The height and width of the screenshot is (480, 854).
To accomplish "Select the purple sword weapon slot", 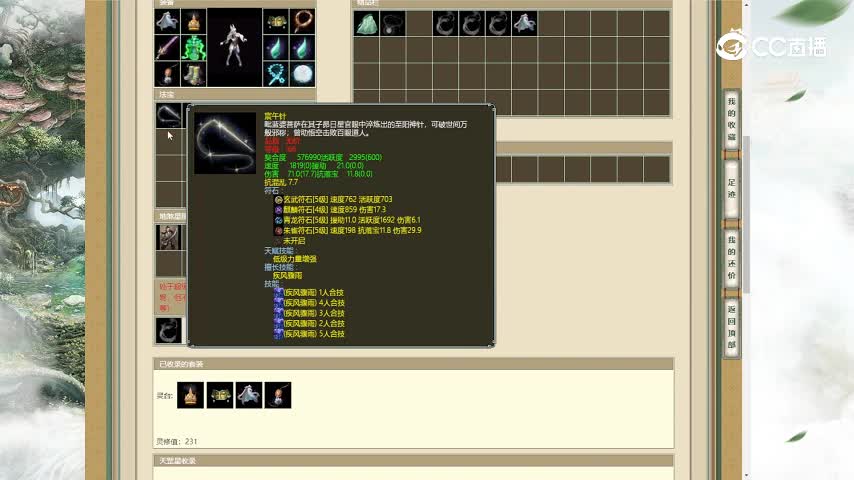I will point(167,48).
